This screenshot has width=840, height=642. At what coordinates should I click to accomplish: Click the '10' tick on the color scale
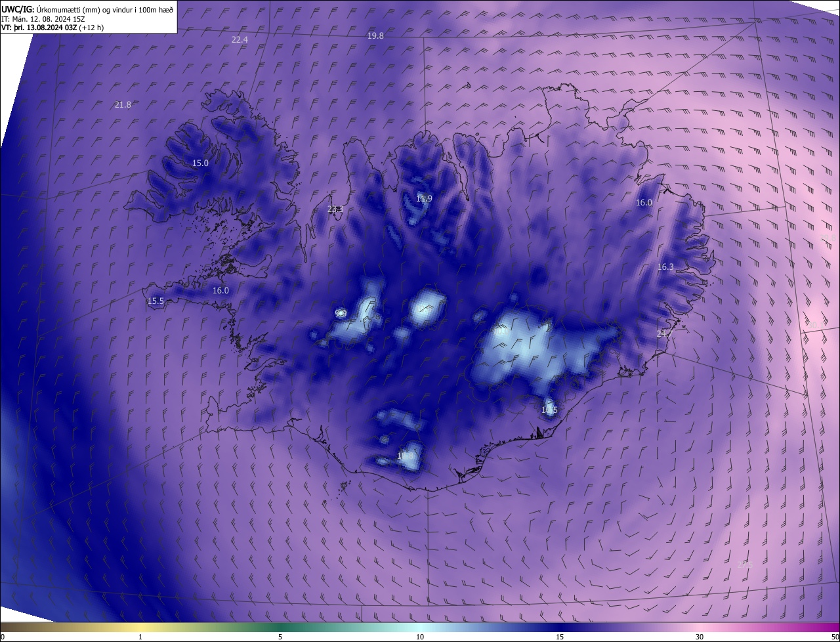(420, 637)
